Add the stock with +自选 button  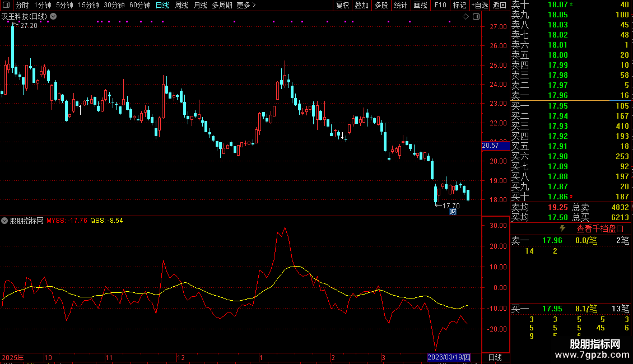click(480, 5)
